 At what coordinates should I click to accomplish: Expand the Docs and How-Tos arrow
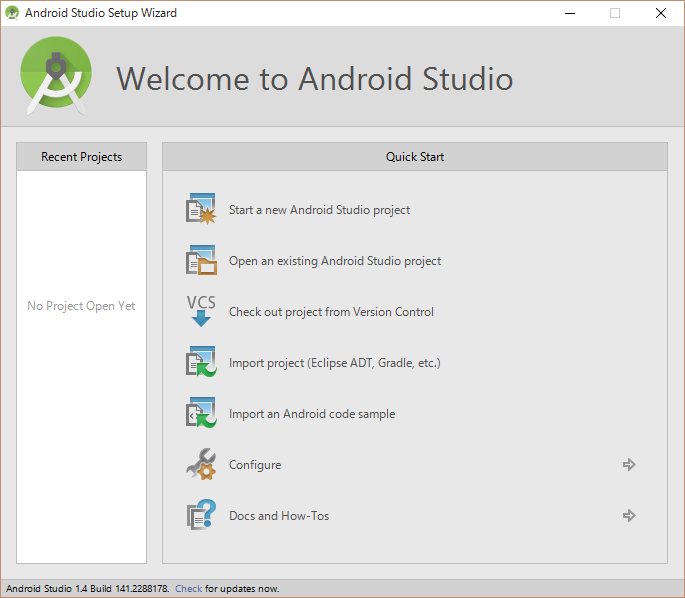(x=629, y=515)
